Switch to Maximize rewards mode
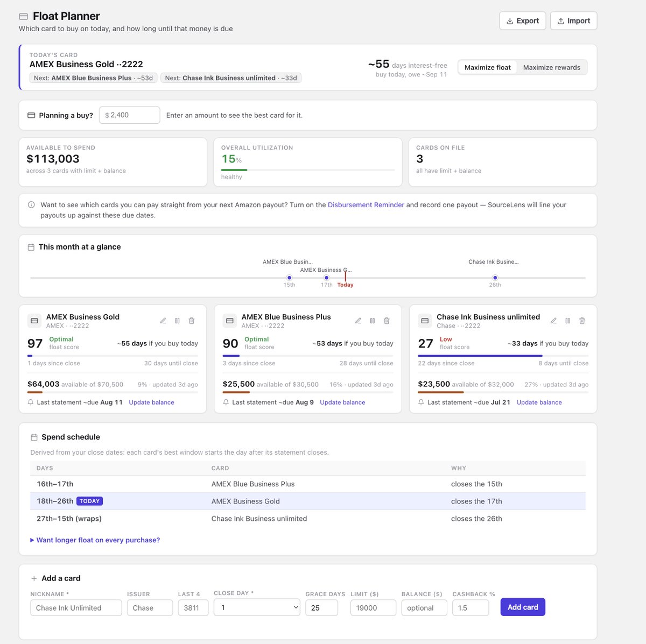This screenshot has height=644, width=646. (x=552, y=67)
